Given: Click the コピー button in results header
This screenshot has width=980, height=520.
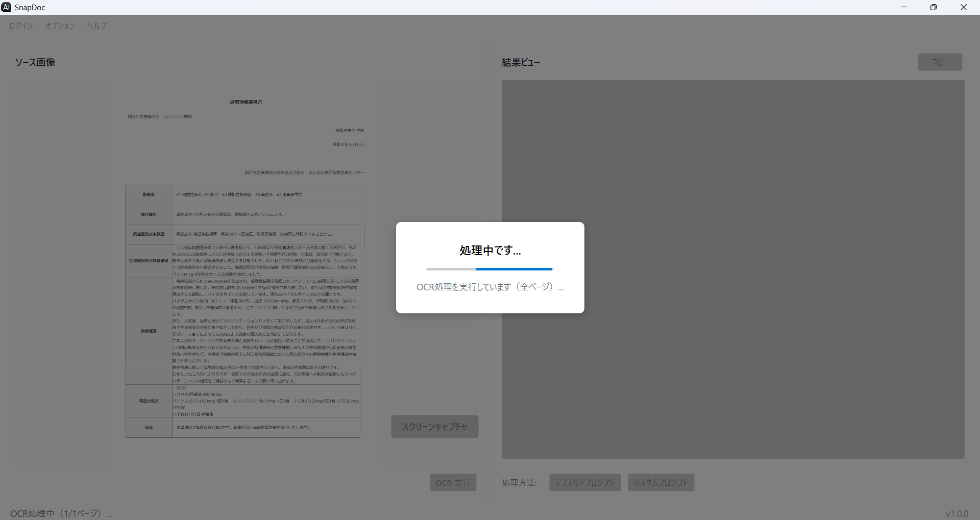Looking at the screenshot, I should point(940,62).
